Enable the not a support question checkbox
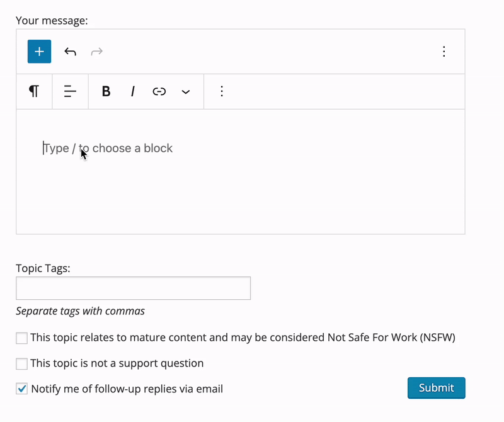 (x=21, y=363)
